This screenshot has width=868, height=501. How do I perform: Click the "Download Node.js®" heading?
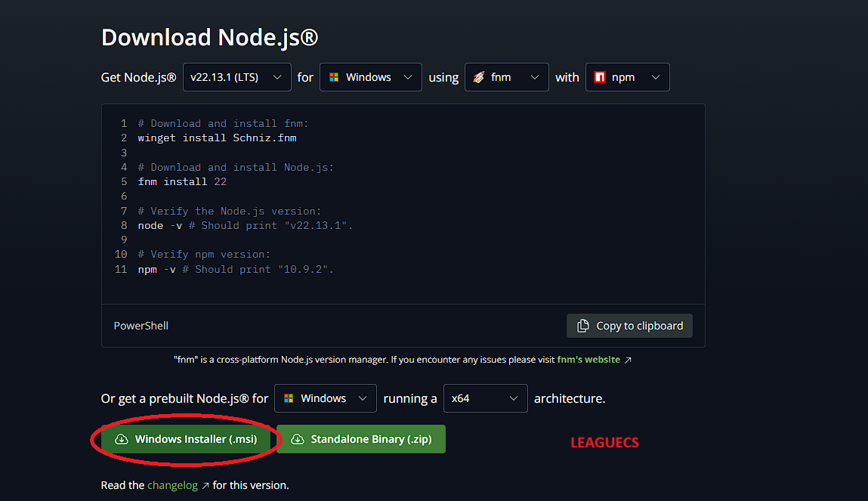(x=210, y=37)
